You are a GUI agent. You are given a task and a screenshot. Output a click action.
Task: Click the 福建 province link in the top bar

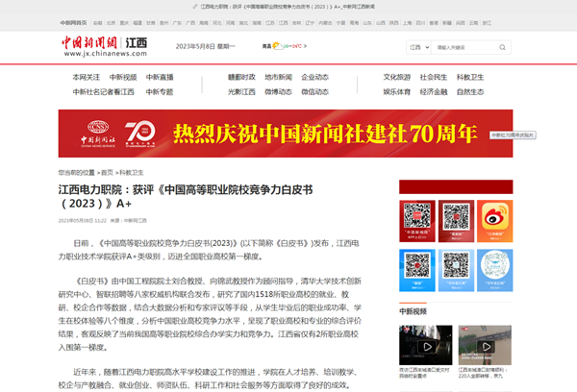(x=138, y=23)
